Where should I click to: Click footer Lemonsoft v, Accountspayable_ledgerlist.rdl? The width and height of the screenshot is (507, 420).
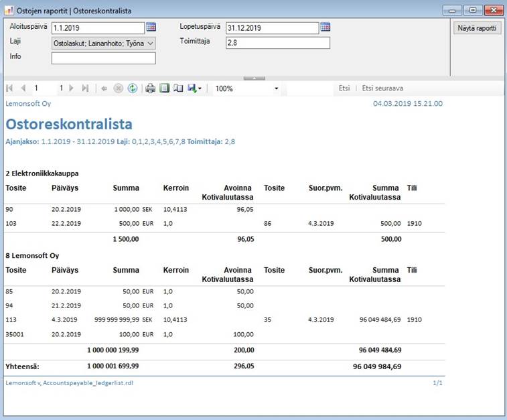(69, 382)
